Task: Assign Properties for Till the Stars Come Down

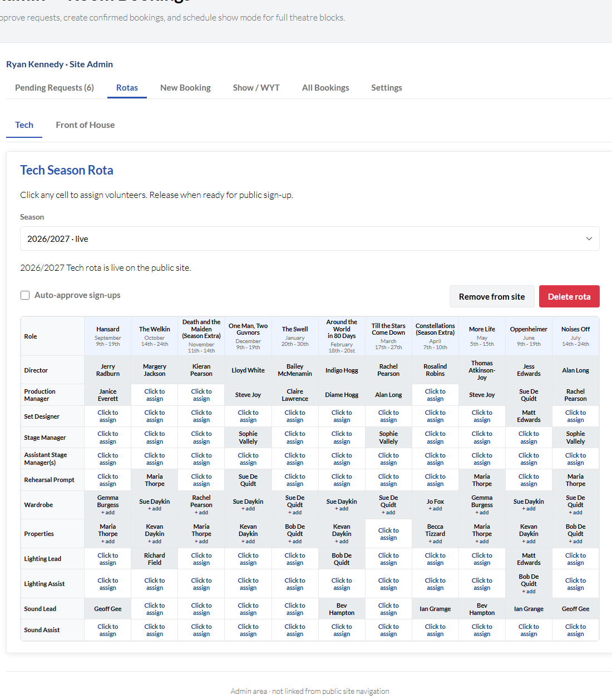Action: [388, 534]
